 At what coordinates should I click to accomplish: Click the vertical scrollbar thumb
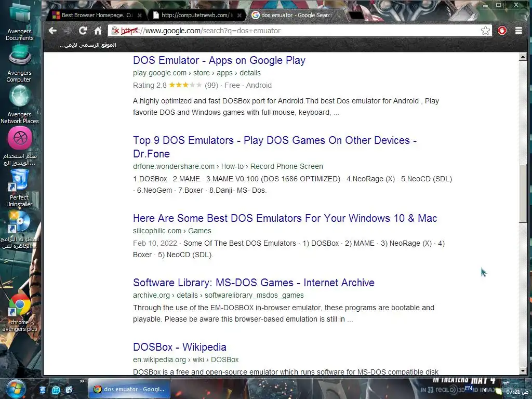click(x=523, y=194)
